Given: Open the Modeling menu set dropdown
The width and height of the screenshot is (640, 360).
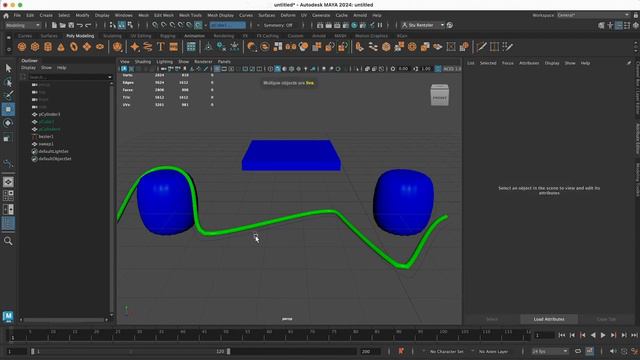Looking at the screenshot, I should pyautogui.click(x=23, y=25).
